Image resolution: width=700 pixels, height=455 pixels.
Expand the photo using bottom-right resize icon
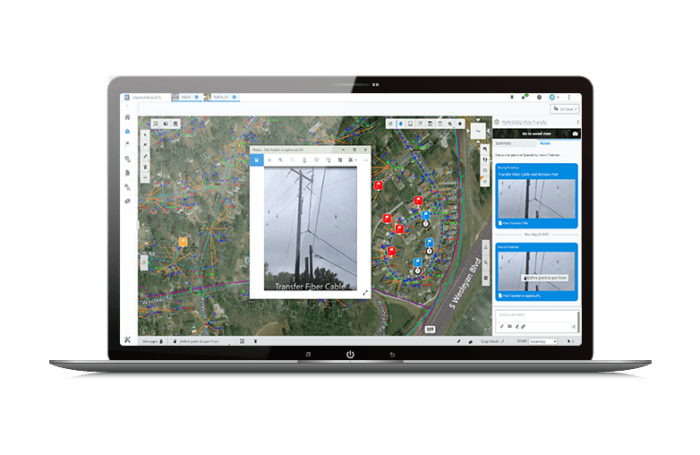[364, 292]
